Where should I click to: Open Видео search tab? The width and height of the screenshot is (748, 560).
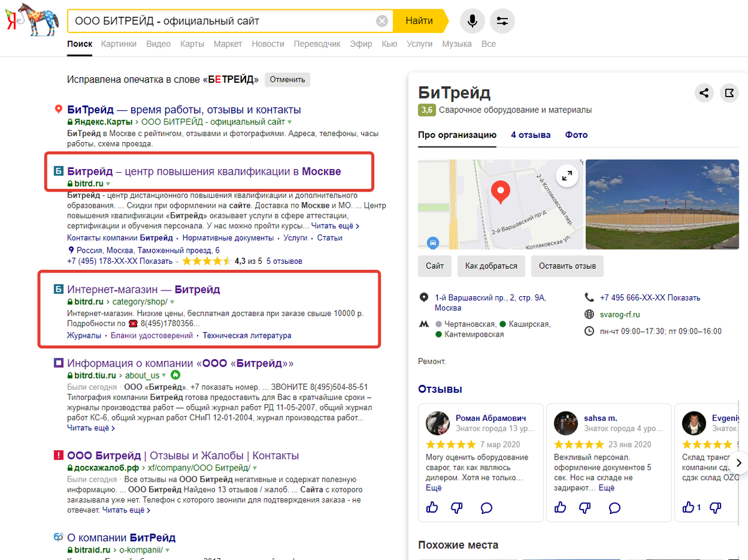(x=158, y=44)
